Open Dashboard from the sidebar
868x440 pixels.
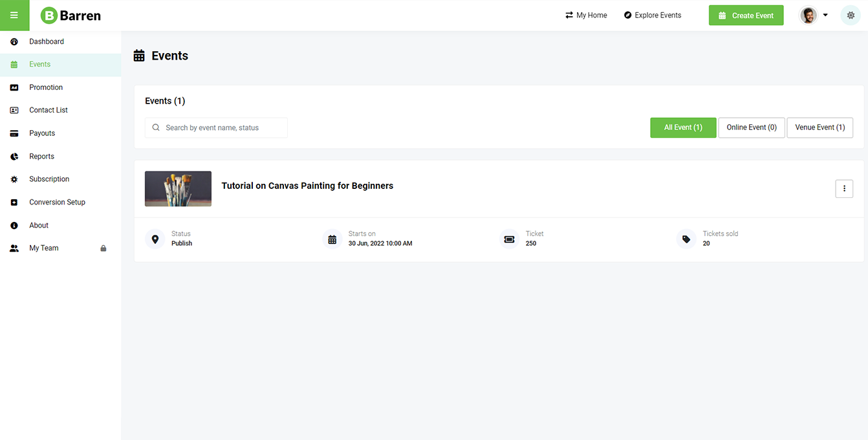tap(47, 41)
